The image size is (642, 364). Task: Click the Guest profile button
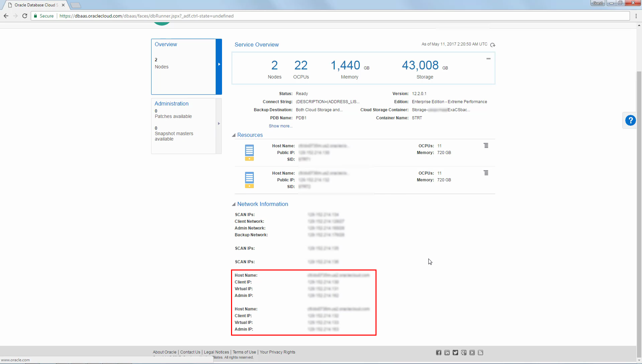(x=598, y=3)
